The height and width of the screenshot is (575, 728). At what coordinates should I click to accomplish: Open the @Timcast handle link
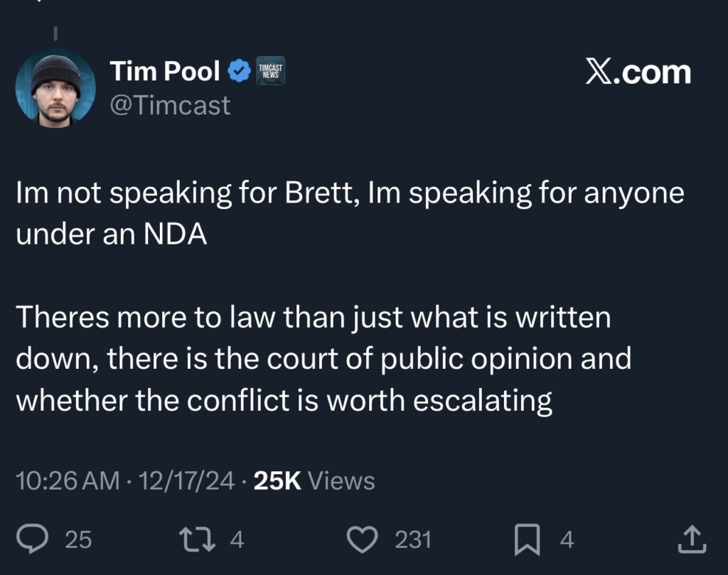170,105
